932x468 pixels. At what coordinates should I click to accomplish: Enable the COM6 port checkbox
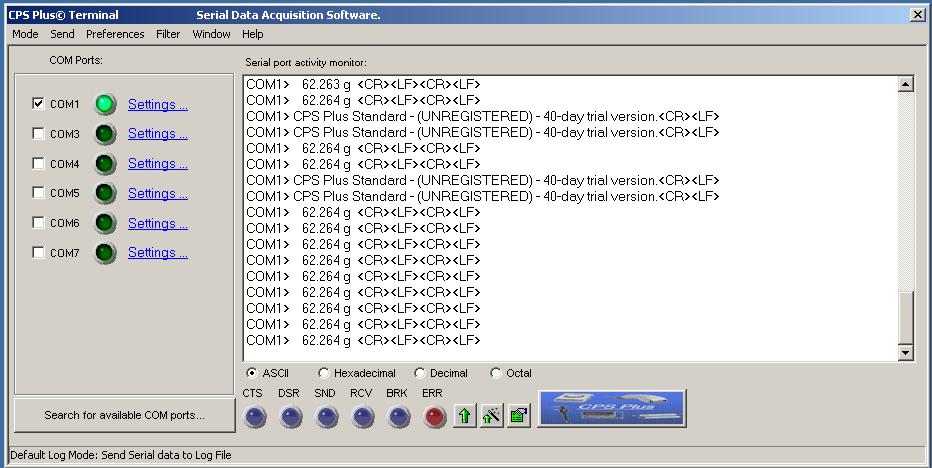[x=39, y=222]
